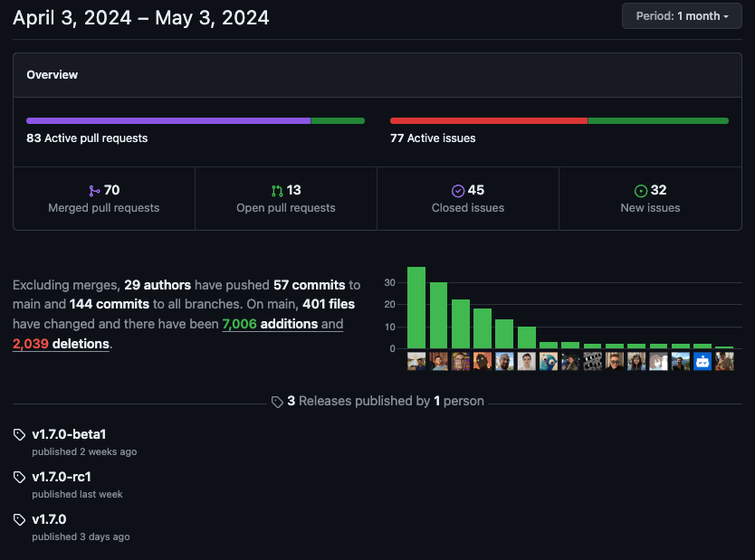755x560 pixels.
Task: Click the purple merged segment of pull requests bar
Action: 168,120
